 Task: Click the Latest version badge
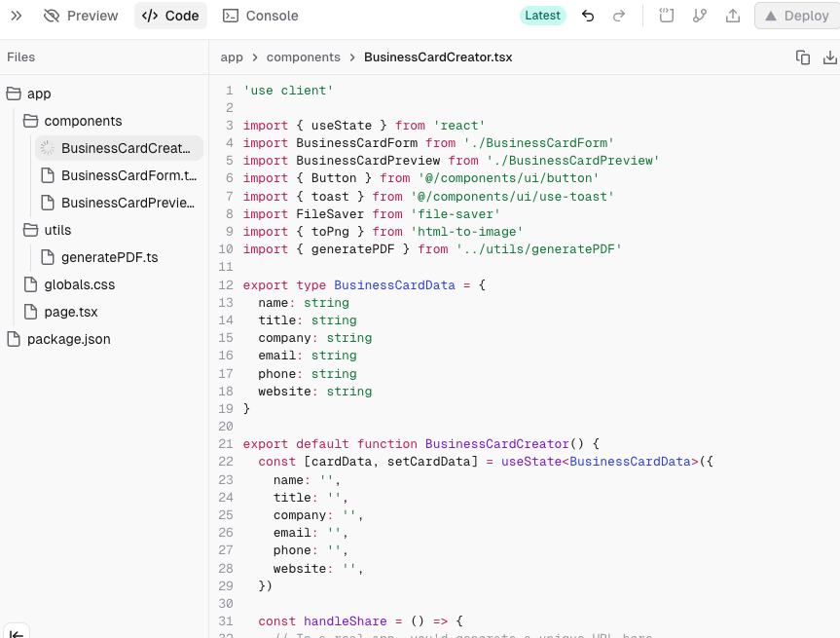point(542,16)
